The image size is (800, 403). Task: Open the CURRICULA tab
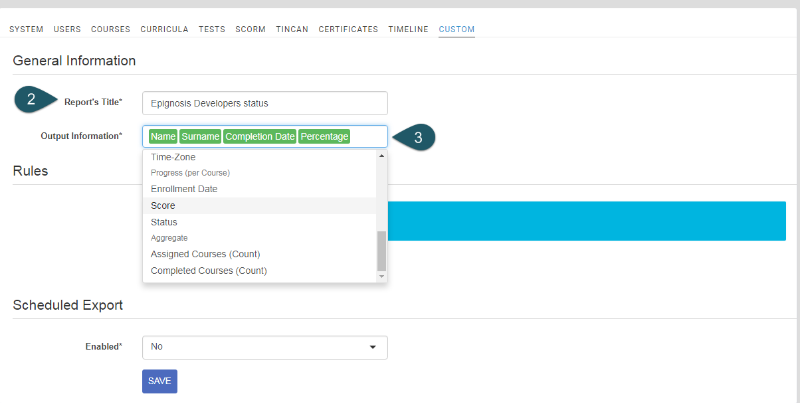pyautogui.click(x=164, y=29)
